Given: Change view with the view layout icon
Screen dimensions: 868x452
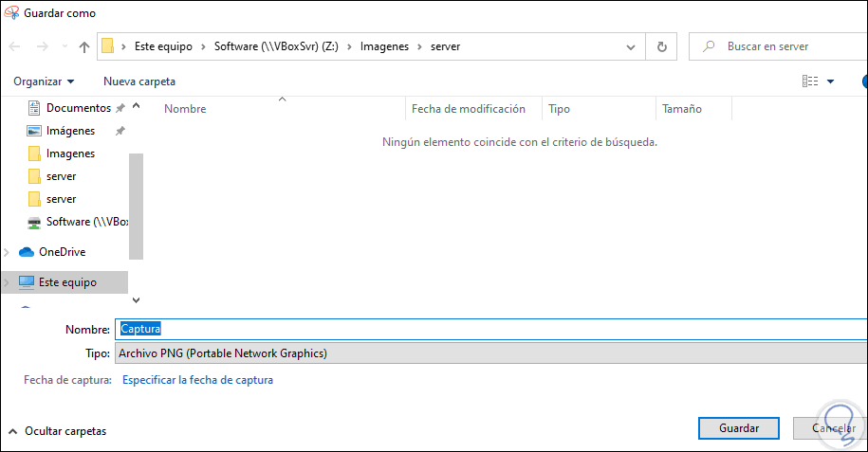Looking at the screenshot, I should (x=810, y=81).
